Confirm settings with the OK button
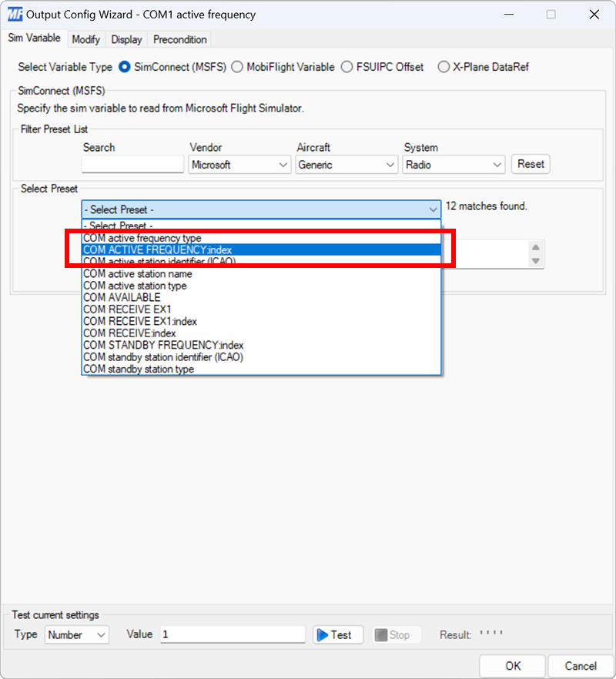 coord(512,665)
